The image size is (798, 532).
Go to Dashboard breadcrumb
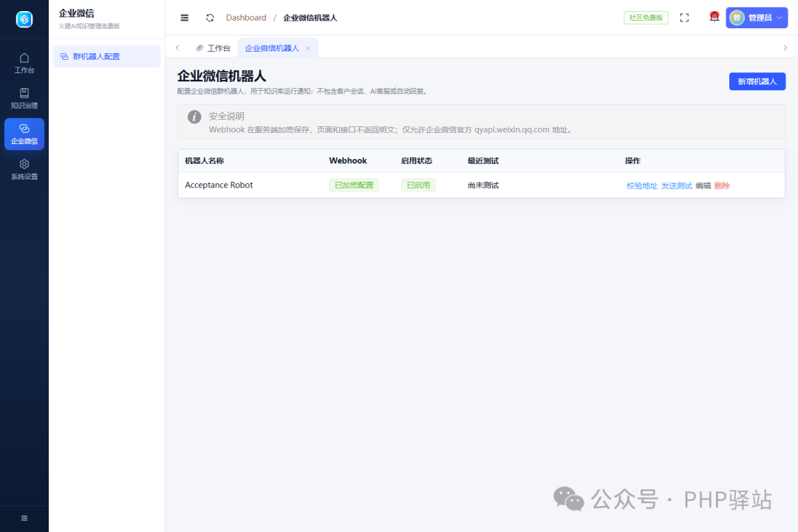pyautogui.click(x=246, y=18)
